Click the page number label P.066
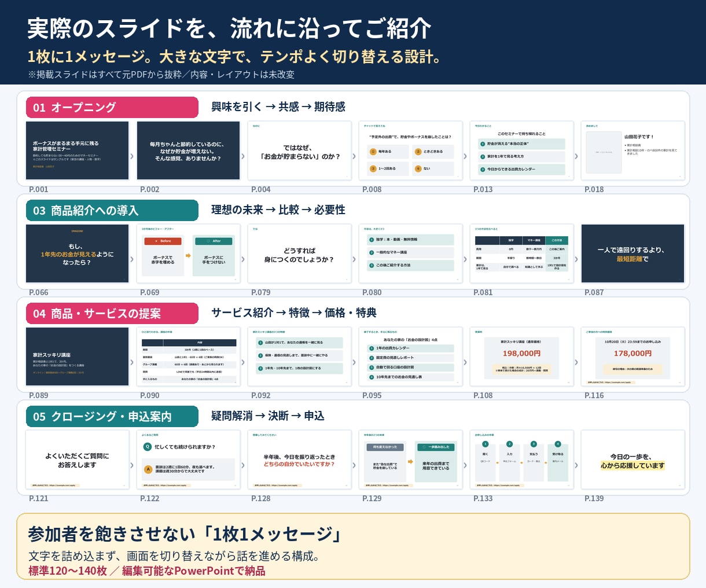The height and width of the screenshot is (588, 706). [39, 292]
